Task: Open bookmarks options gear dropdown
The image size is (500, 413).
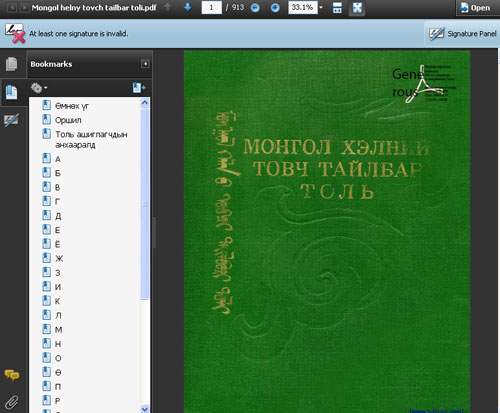Action: [39, 88]
